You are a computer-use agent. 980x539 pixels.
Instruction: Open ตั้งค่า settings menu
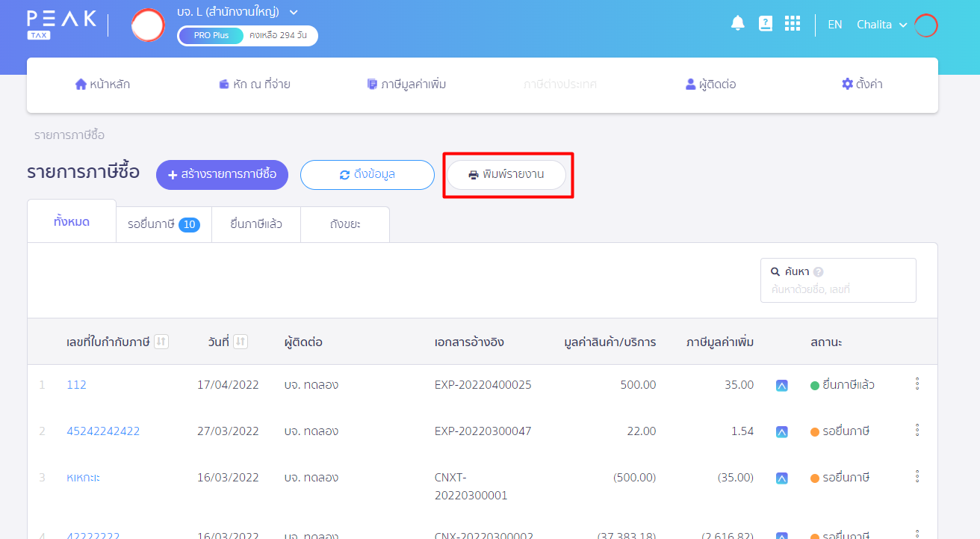(x=862, y=84)
